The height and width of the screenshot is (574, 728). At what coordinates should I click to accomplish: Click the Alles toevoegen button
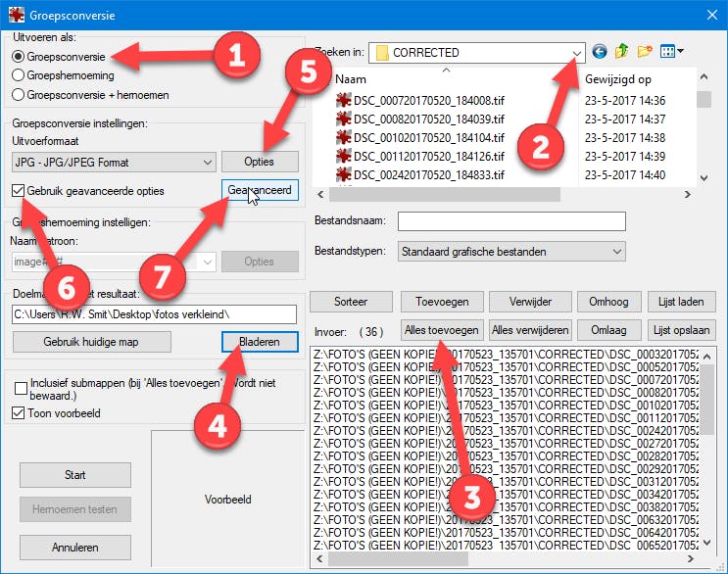[x=442, y=330]
